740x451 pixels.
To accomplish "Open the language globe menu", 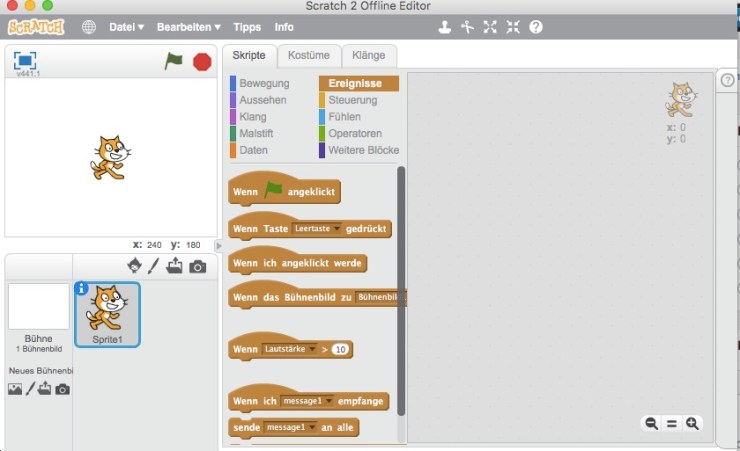I will 89,27.
